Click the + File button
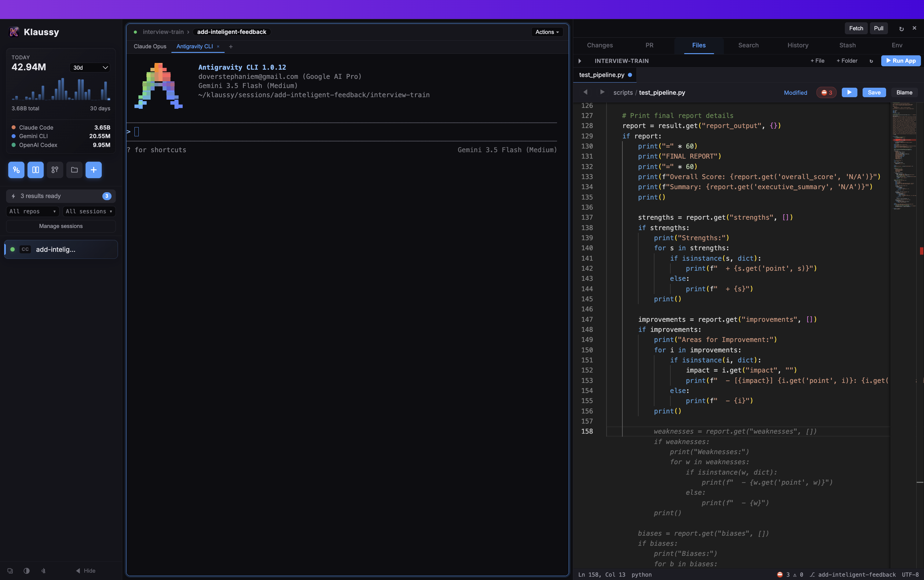924x580 pixels. 817,61
